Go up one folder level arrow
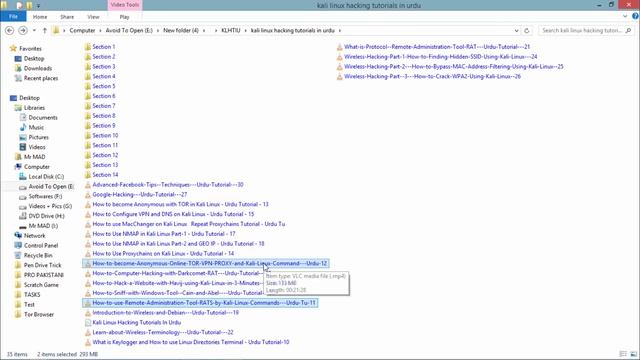The height and width of the screenshot is (360, 640). click(45, 31)
